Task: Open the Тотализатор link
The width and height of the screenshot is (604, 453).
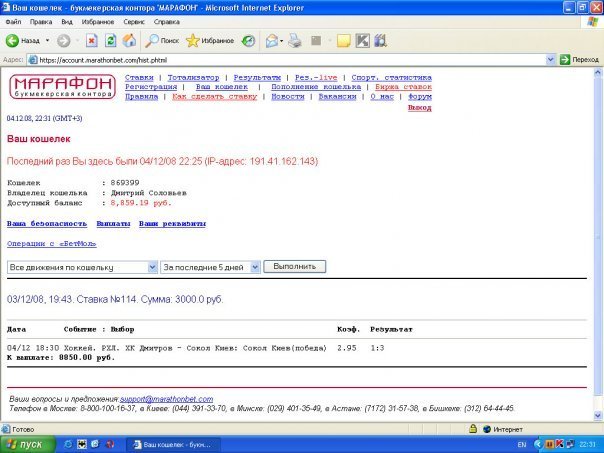Action: coord(193,77)
